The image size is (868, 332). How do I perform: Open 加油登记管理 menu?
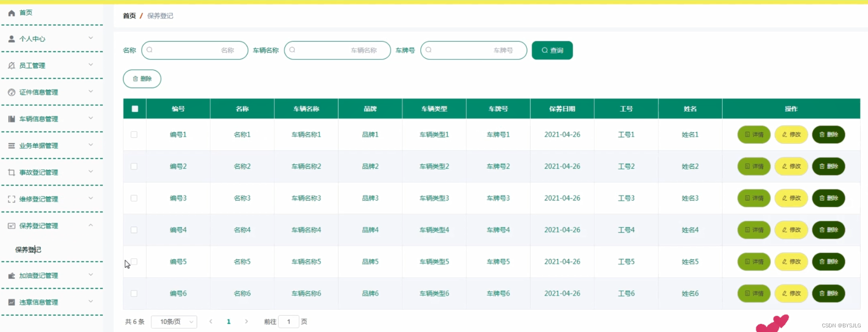[x=39, y=276]
